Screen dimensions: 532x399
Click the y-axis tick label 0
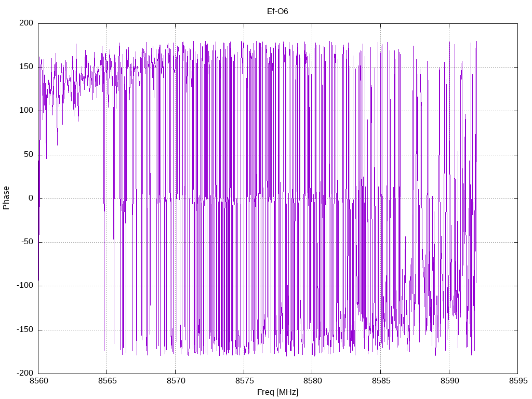click(x=31, y=198)
